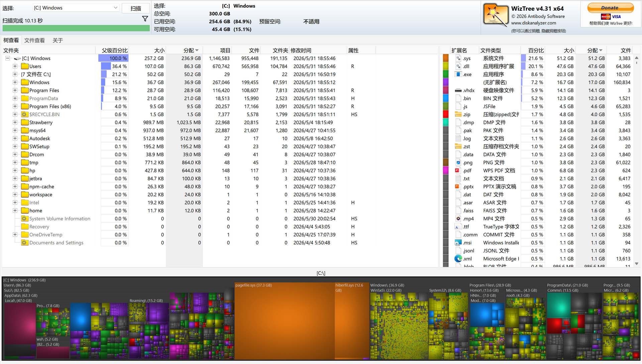Click the 扫描 scan button

click(136, 8)
